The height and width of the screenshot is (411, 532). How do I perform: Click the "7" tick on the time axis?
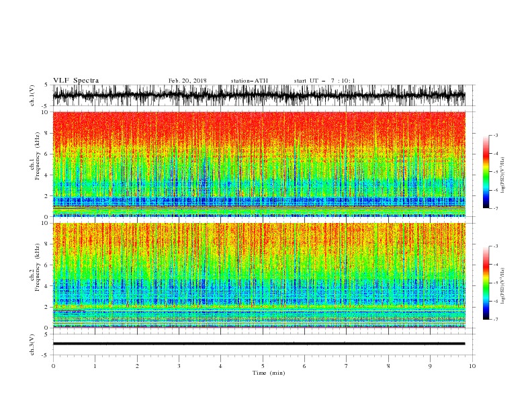click(347, 366)
